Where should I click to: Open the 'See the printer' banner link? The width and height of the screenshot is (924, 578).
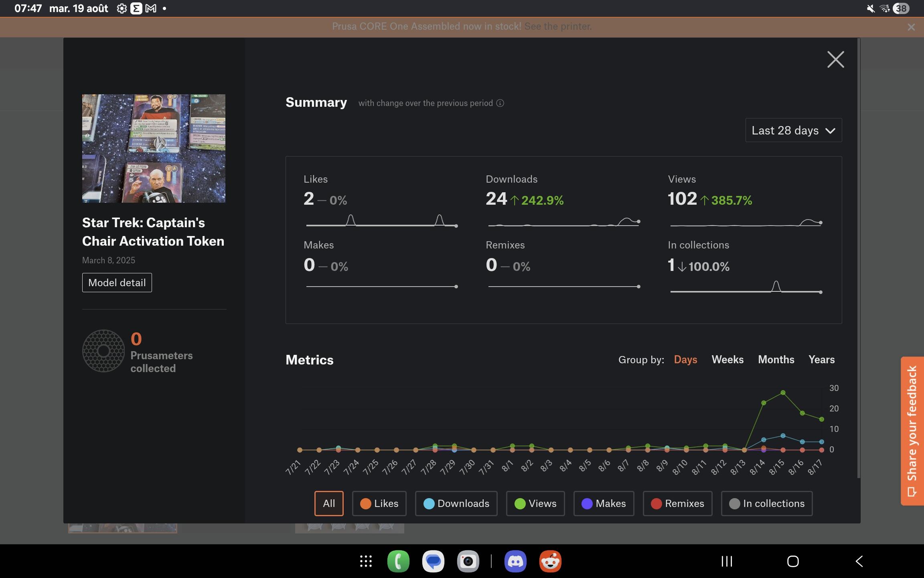[558, 26]
